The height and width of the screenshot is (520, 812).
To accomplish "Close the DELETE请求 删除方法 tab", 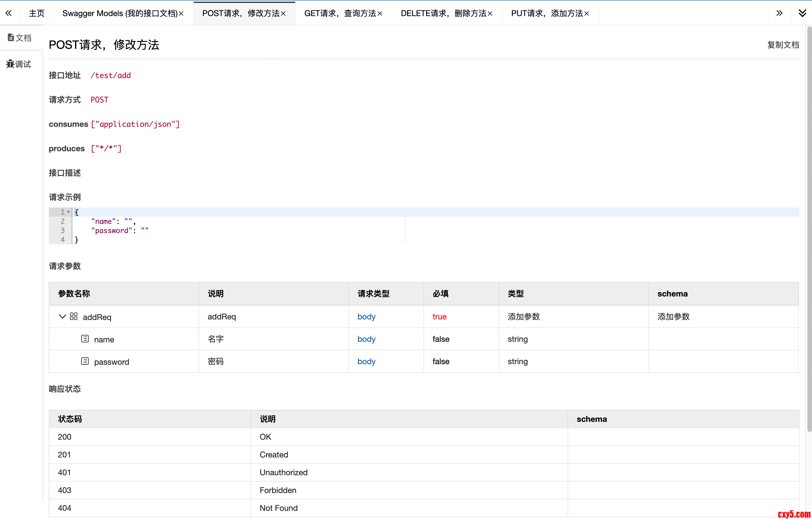I will click(x=490, y=13).
